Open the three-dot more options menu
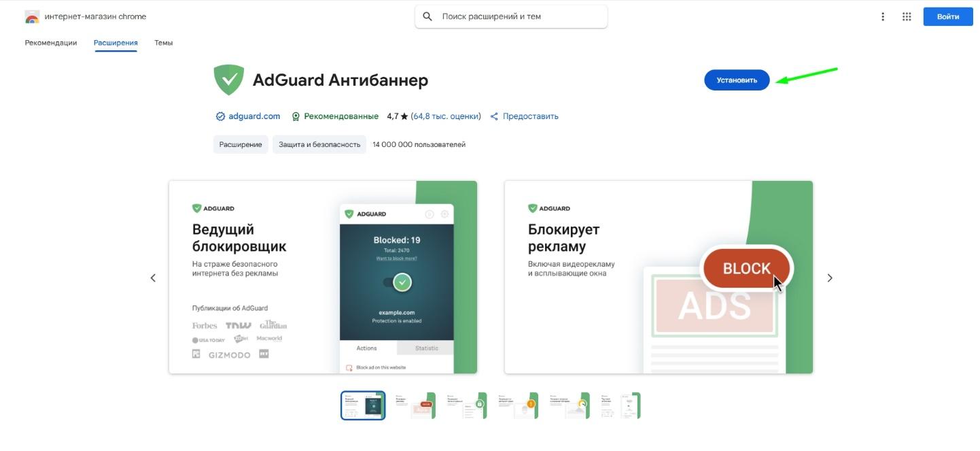980x451 pixels. [x=883, y=16]
